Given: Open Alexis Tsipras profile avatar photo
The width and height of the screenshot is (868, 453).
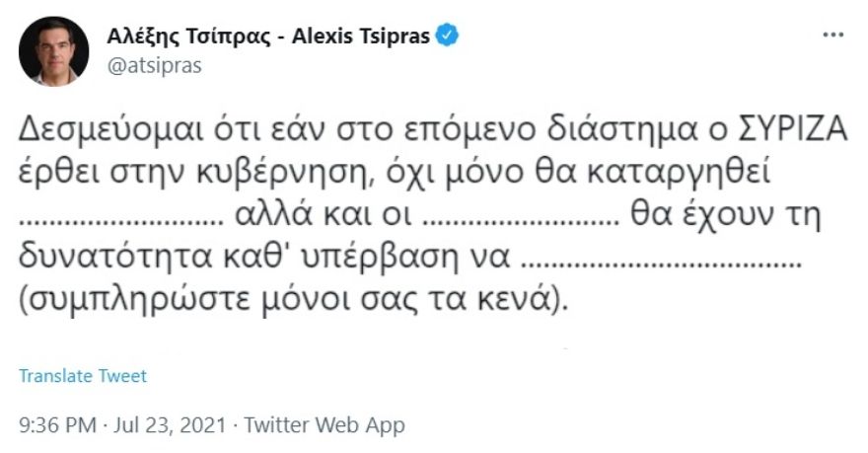Looking at the screenshot, I should (x=53, y=50).
